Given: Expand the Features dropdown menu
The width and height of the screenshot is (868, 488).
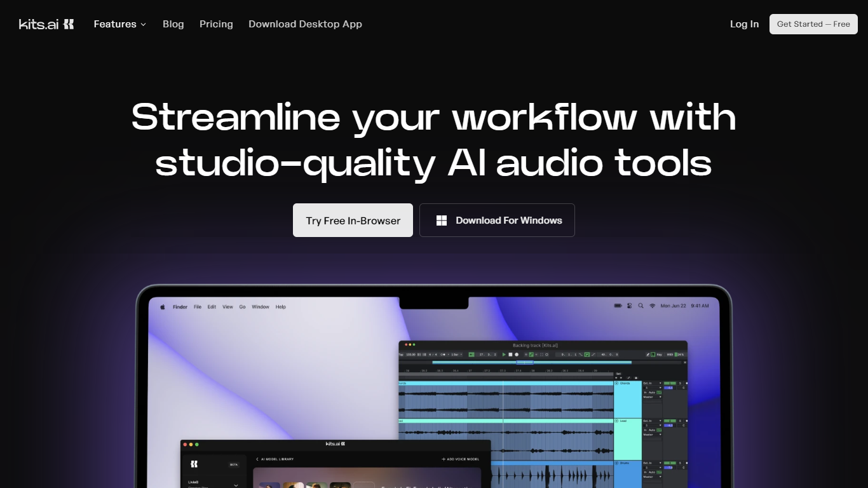Looking at the screenshot, I should pos(120,24).
